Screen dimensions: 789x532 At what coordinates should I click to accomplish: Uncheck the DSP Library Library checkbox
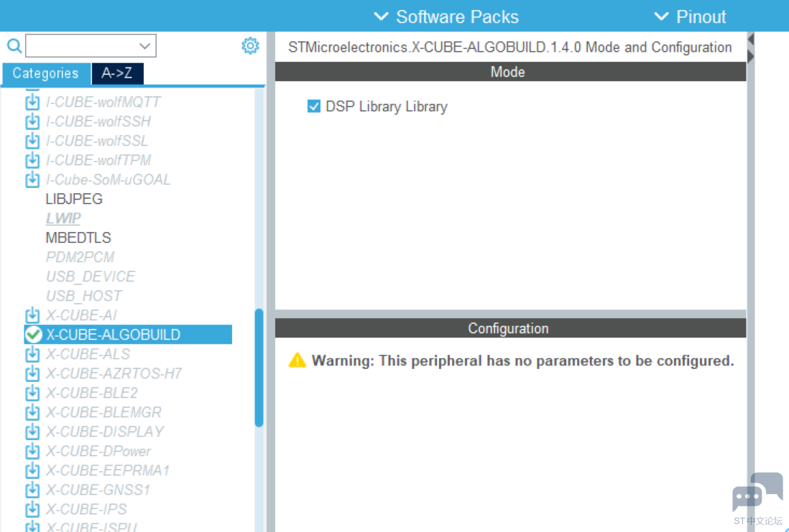pyautogui.click(x=313, y=106)
